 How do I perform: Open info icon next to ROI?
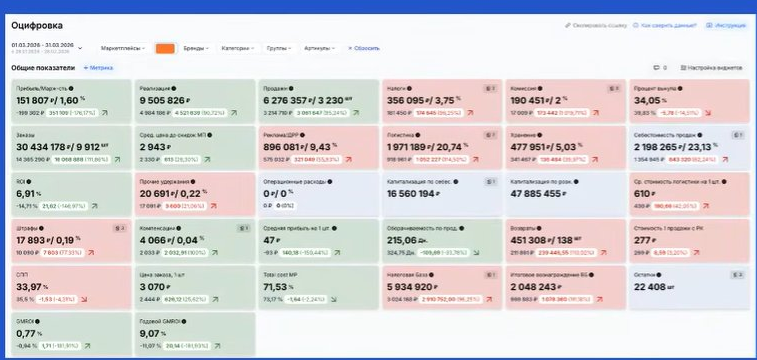coord(29,182)
